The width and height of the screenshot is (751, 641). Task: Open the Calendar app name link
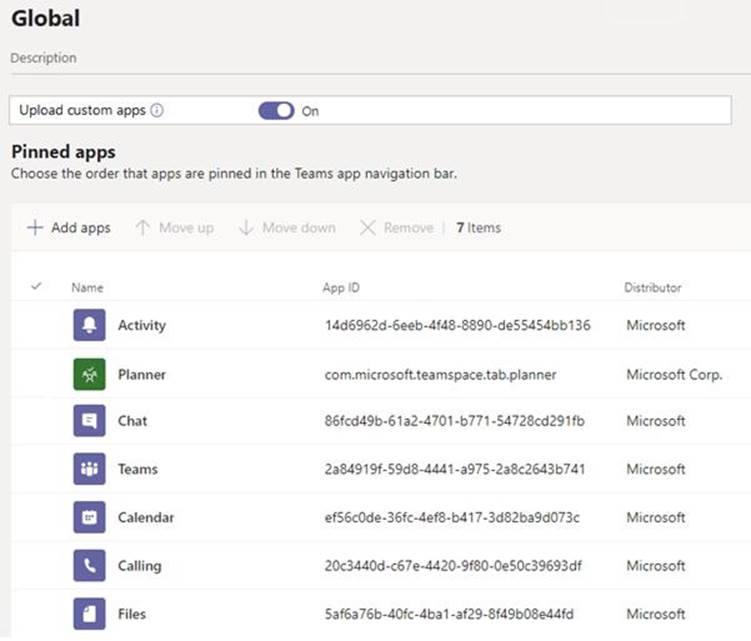tap(146, 518)
